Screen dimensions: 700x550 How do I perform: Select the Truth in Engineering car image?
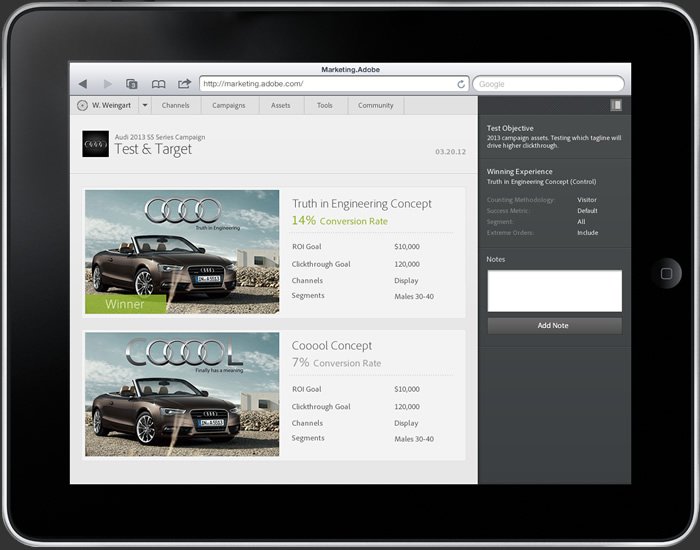pos(182,252)
